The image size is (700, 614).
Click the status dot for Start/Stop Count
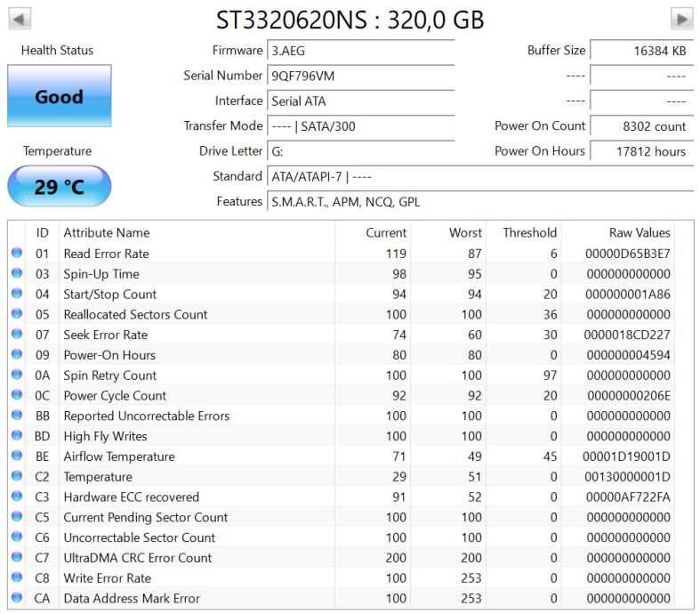click(x=17, y=294)
